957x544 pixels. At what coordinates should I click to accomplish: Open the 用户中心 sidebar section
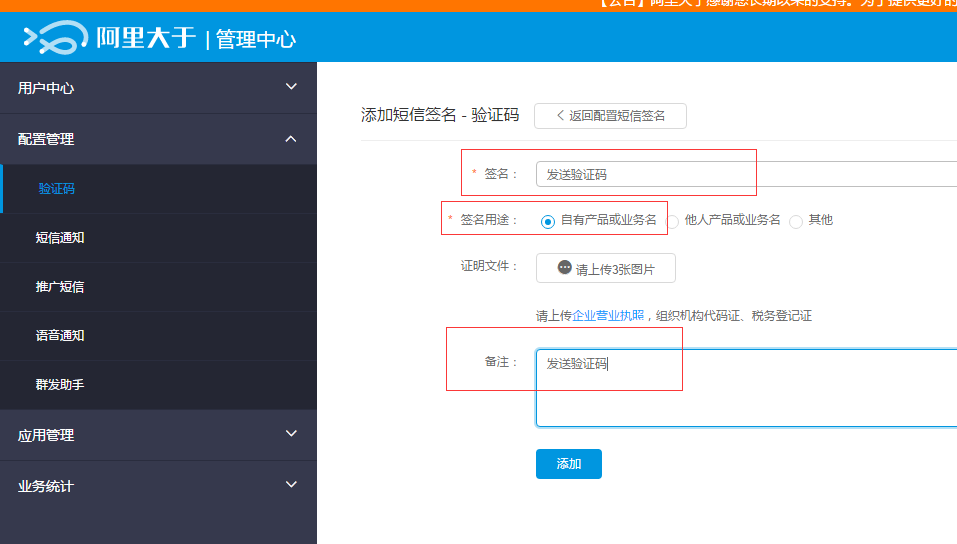pos(158,87)
